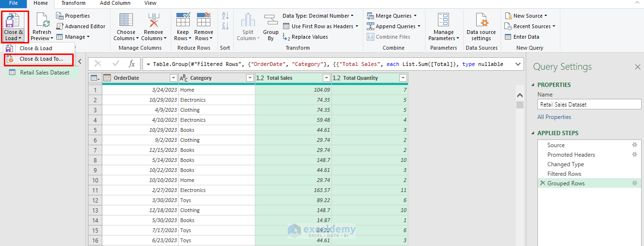Confirm formula with checkmark icon
Screen dimensions: 644x246
pyautogui.click(x=116, y=64)
